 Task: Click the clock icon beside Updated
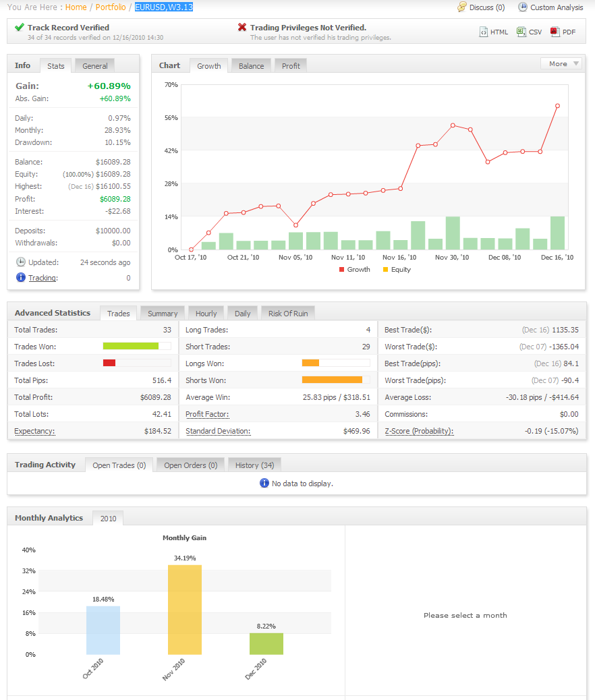[x=20, y=262]
